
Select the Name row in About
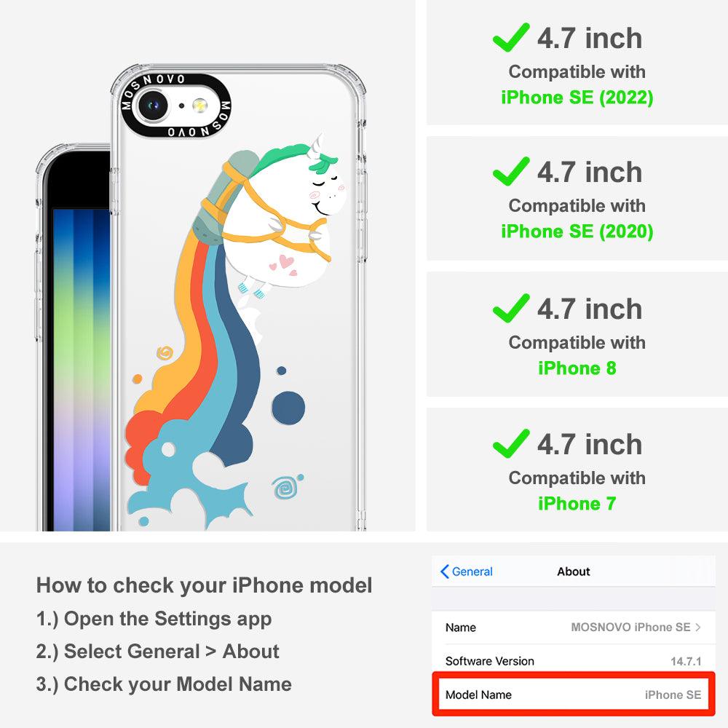[574, 628]
